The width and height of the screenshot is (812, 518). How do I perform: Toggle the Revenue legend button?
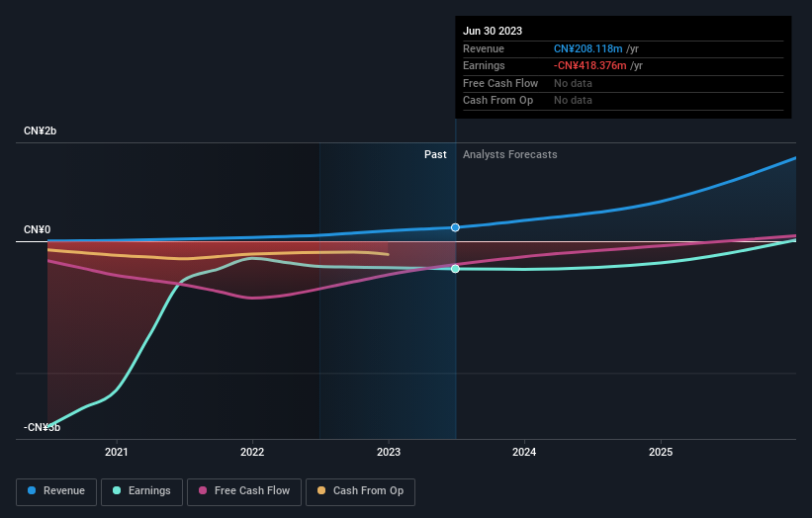coord(56,491)
